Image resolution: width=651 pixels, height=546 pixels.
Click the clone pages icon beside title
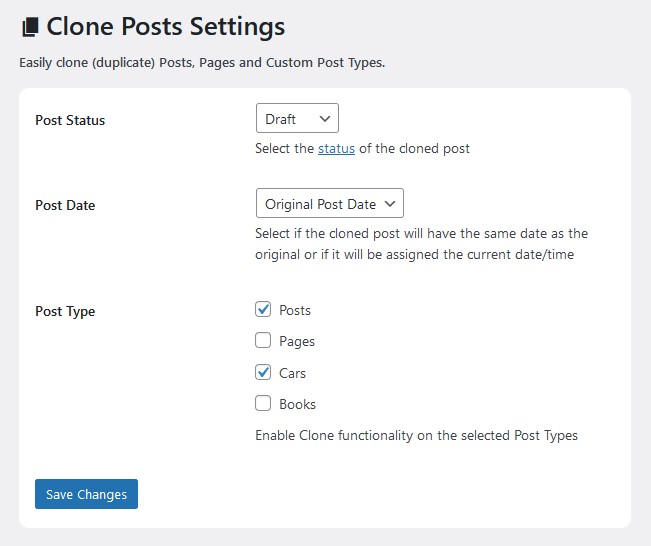30,27
